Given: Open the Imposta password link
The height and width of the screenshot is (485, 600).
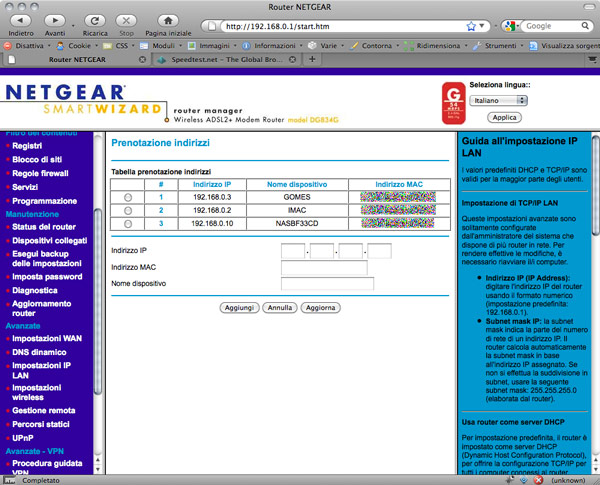Looking at the screenshot, I should [47, 277].
